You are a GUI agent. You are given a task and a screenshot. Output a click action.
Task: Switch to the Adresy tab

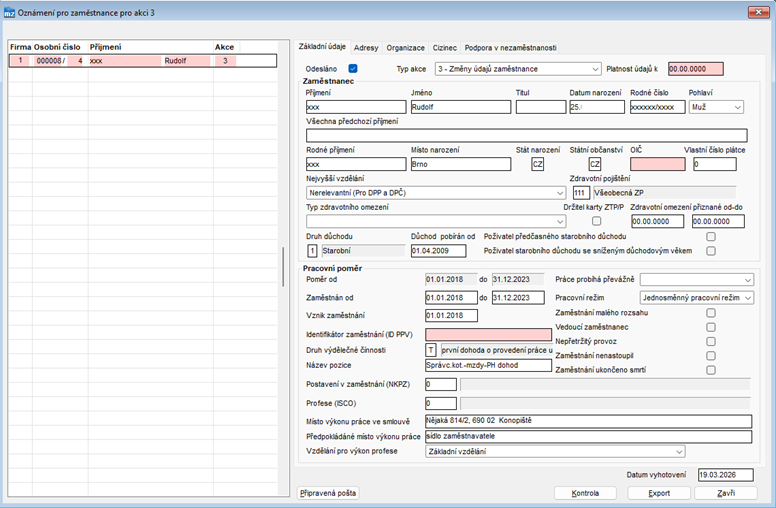366,48
